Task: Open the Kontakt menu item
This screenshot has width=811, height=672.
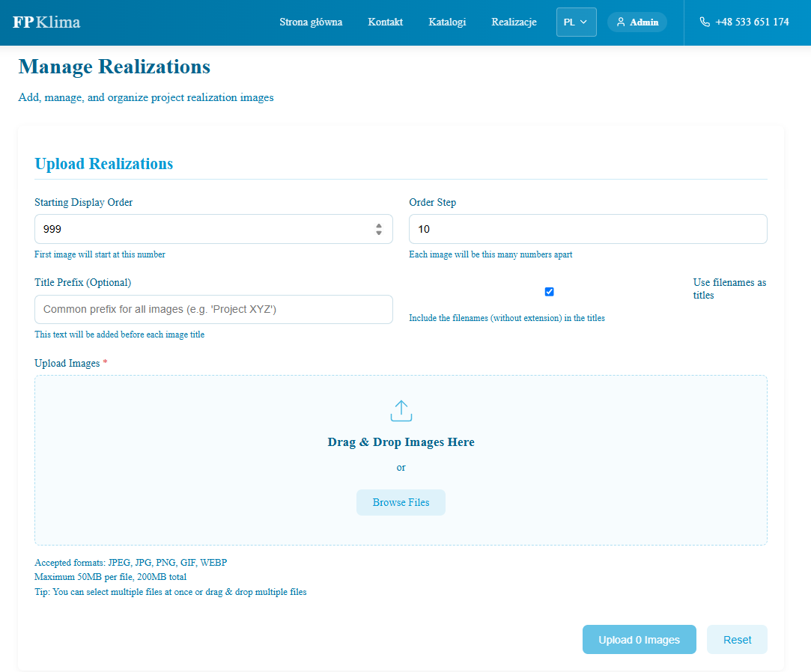Action: [386, 22]
